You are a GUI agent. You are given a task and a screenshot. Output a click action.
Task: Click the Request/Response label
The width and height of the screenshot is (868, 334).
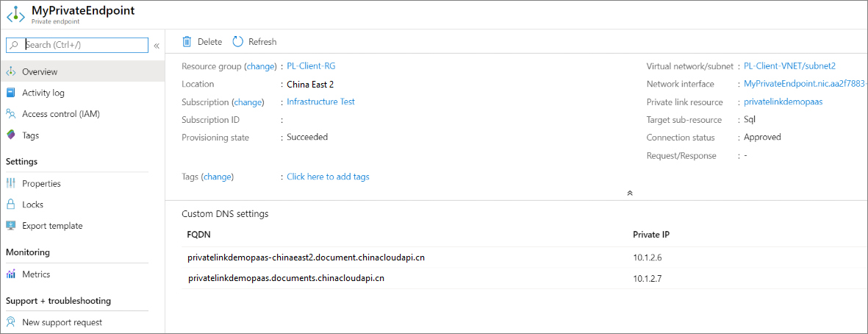pos(681,156)
